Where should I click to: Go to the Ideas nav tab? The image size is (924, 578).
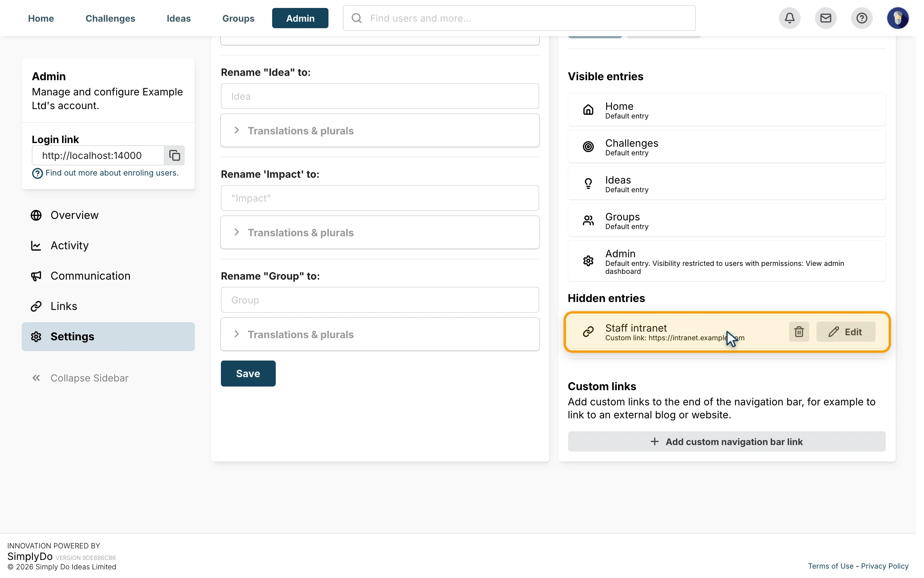[x=178, y=18]
